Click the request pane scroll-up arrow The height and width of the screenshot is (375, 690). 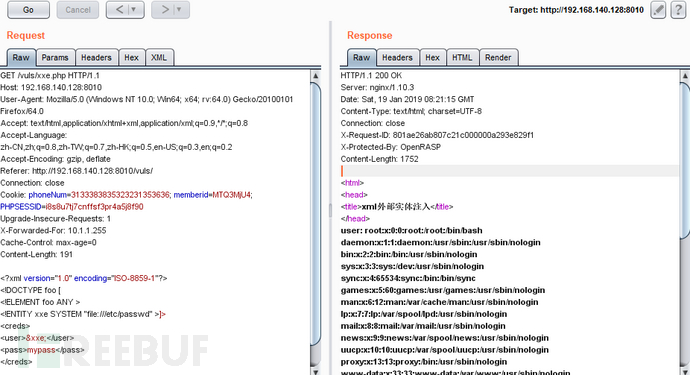click(316, 76)
